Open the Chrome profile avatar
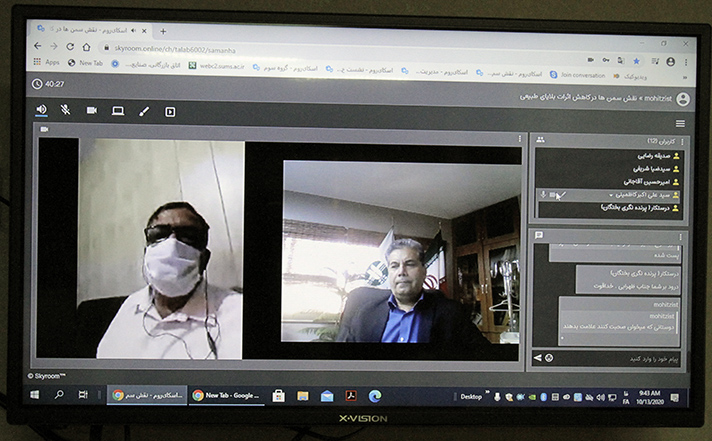Viewport: 712px width, 441px height. 670,62
